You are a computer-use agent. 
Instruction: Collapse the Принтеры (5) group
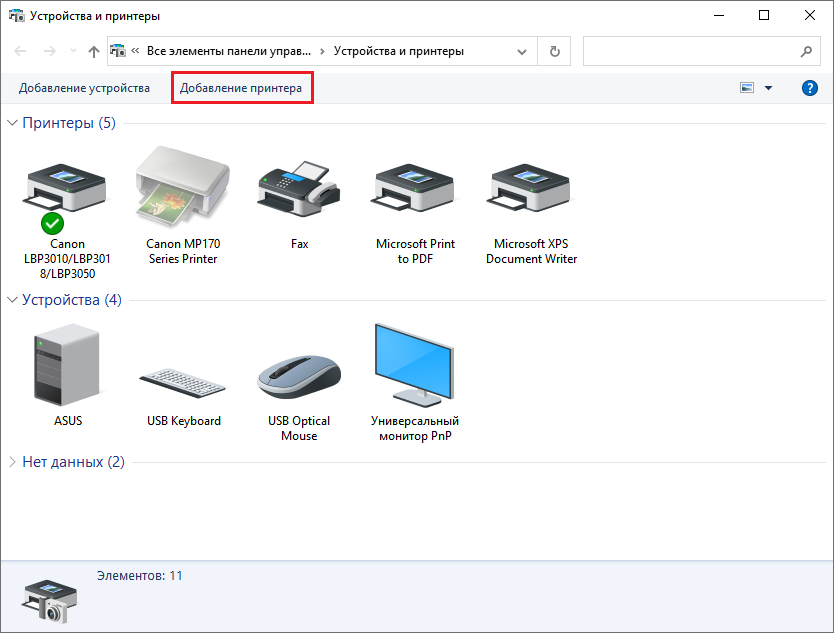click(x=12, y=123)
